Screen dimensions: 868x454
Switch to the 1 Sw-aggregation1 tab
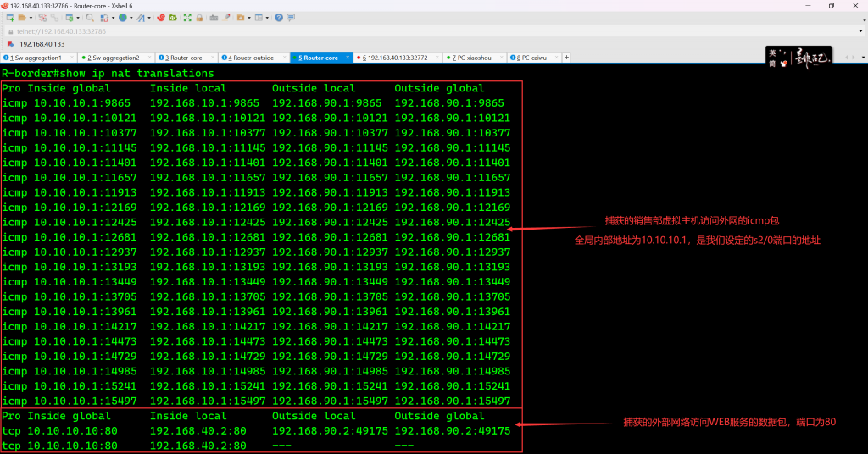click(x=36, y=58)
